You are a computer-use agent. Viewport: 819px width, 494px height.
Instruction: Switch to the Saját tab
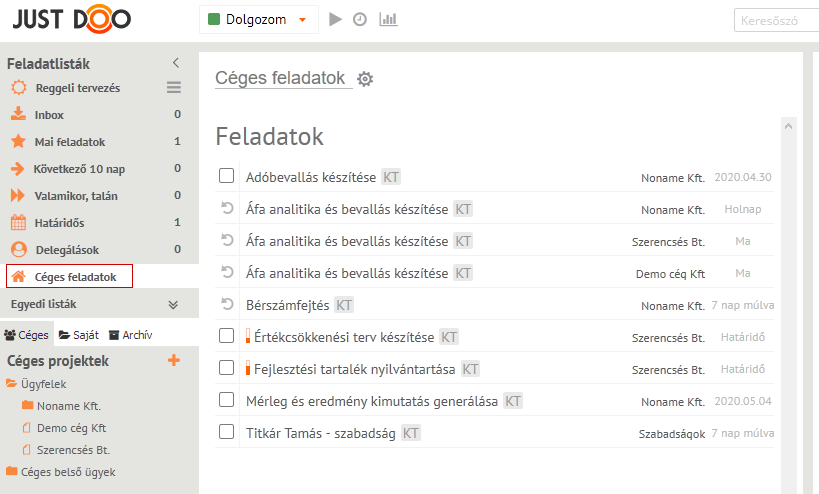tap(79, 335)
